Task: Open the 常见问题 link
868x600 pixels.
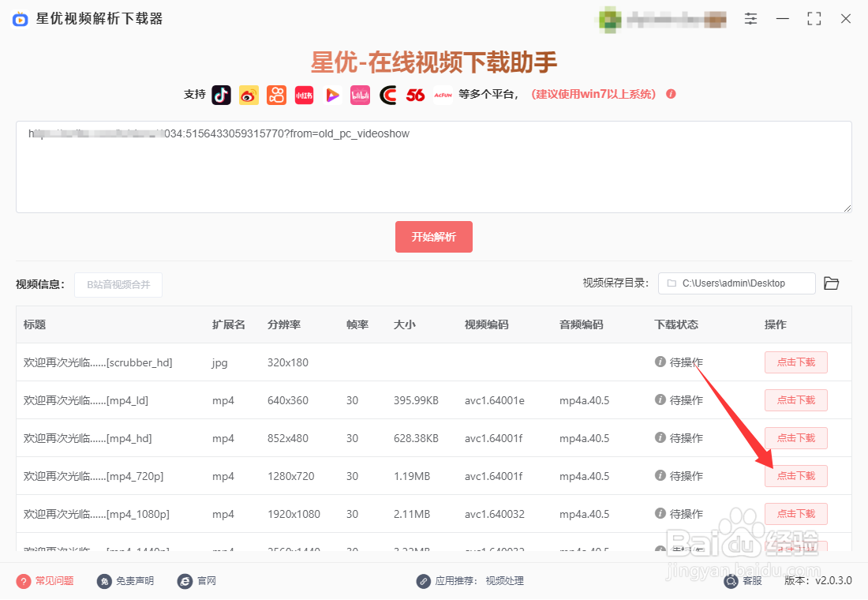Action: pyautogui.click(x=54, y=581)
